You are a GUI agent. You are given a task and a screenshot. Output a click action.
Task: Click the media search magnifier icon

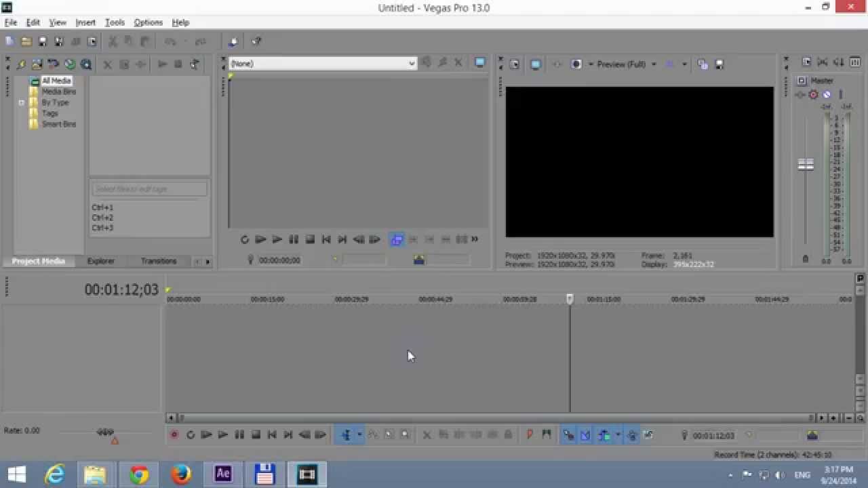click(86, 64)
